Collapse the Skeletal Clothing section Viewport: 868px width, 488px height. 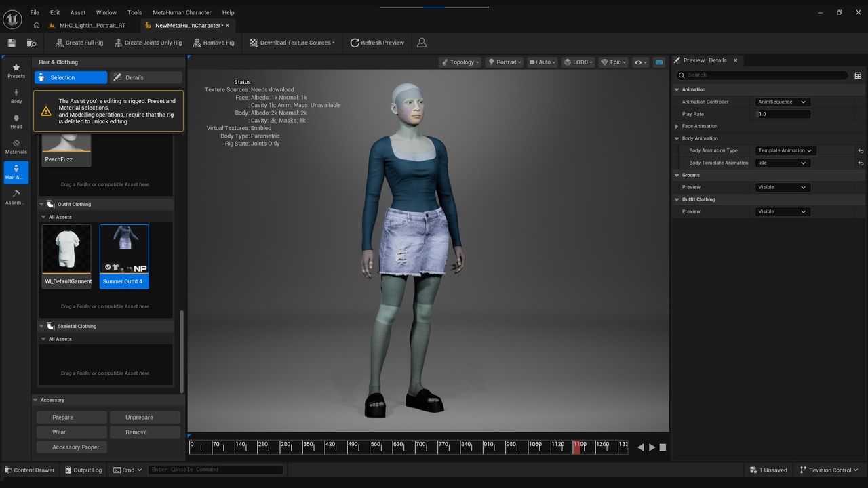(x=41, y=326)
